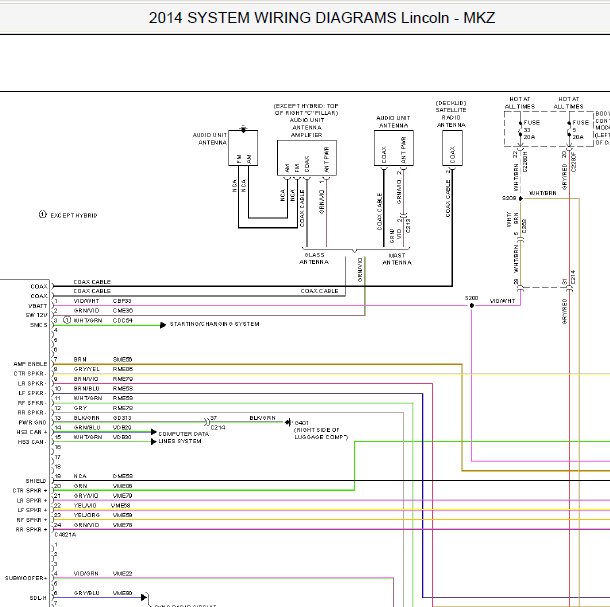Click the 'STARTING/CHARGING SYSTEM' reference label

tap(215, 324)
